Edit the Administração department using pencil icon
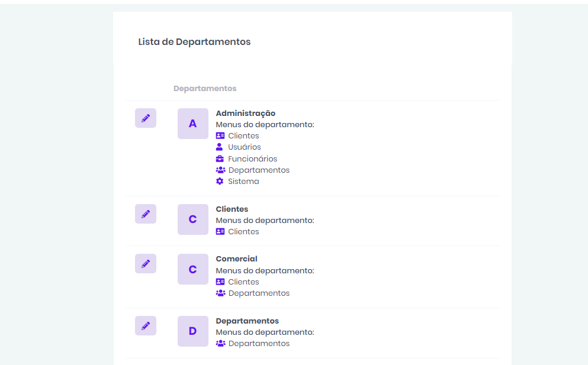Viewport: 588px width, 365px height. pyautogui.click(x=146, y=118)
